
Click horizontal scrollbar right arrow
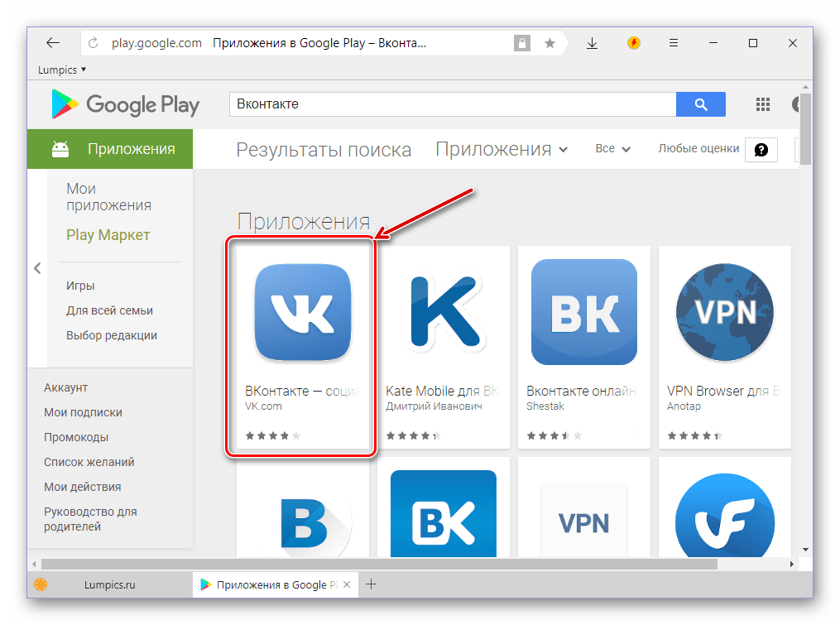[792, 564]
